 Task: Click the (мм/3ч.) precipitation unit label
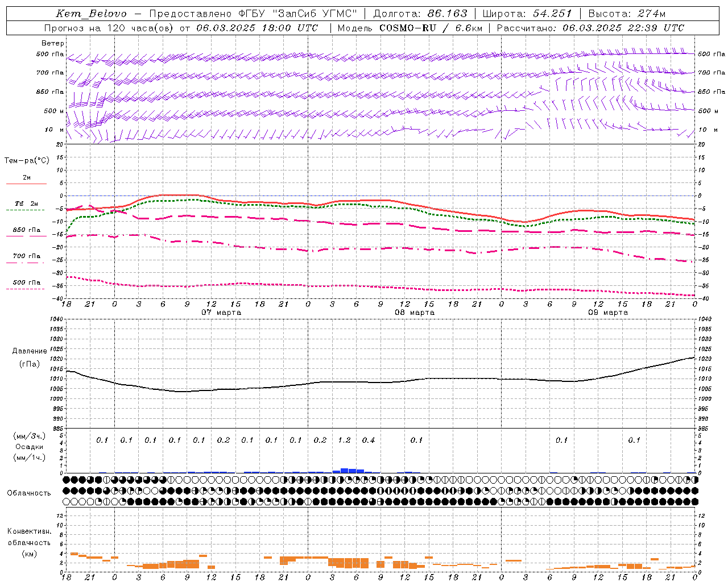point(30,436)
